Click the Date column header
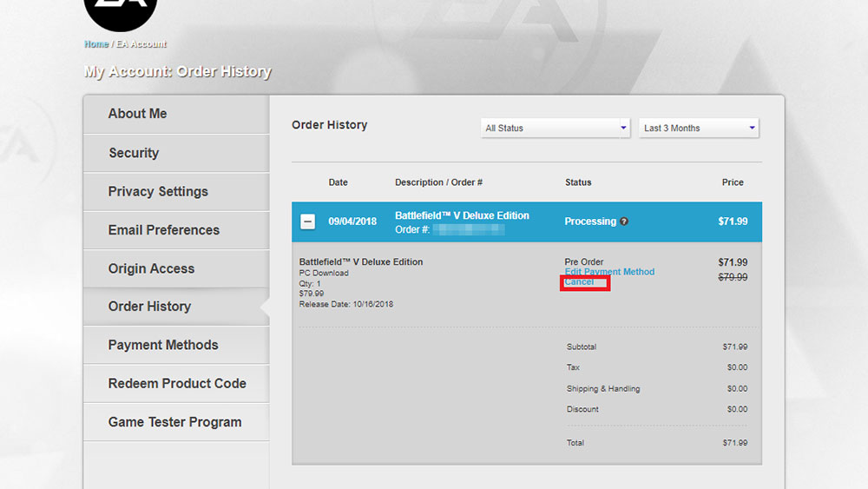Image resolution: width=868 pixels, height=489 pixels. coord(339,182)
